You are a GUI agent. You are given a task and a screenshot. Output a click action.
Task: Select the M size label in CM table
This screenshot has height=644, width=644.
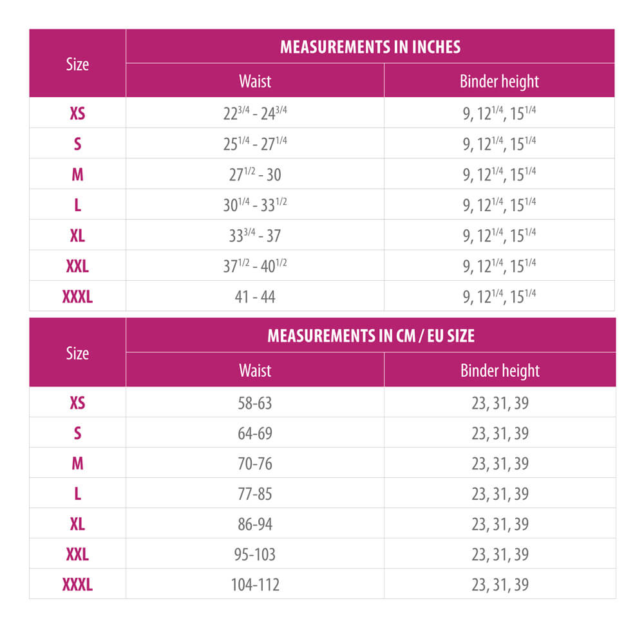[77, 464]
